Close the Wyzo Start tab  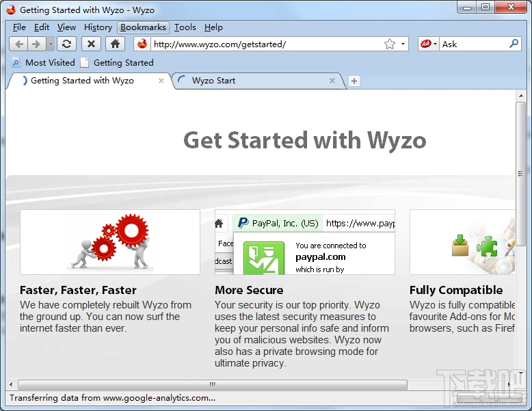tap(332, 81)
